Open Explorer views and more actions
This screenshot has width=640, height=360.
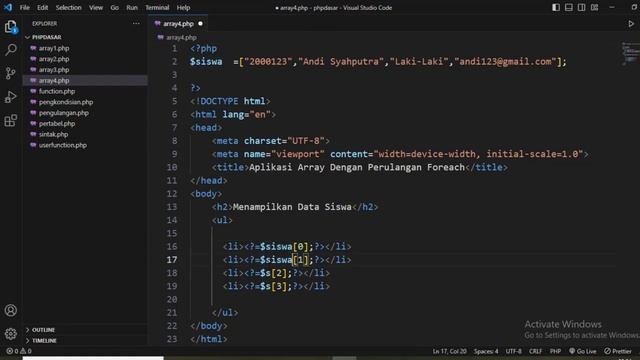pos(136,24)
